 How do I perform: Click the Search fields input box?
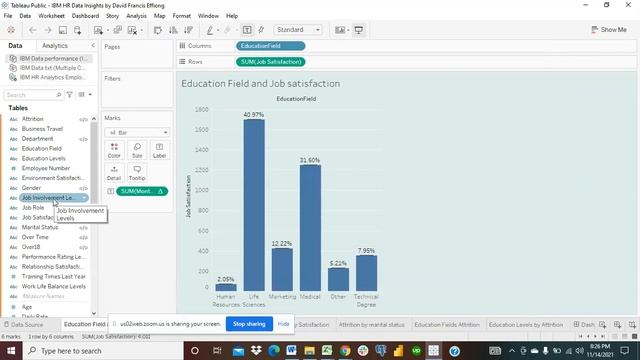33,95
